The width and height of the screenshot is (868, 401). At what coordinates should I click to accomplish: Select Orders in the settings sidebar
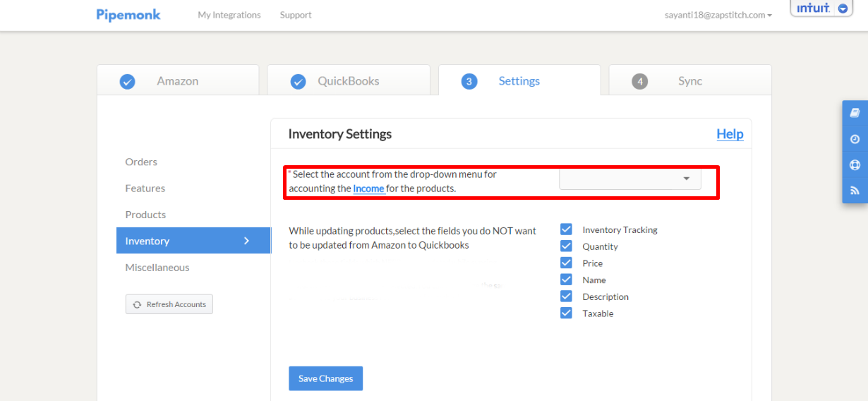[141, 162]
